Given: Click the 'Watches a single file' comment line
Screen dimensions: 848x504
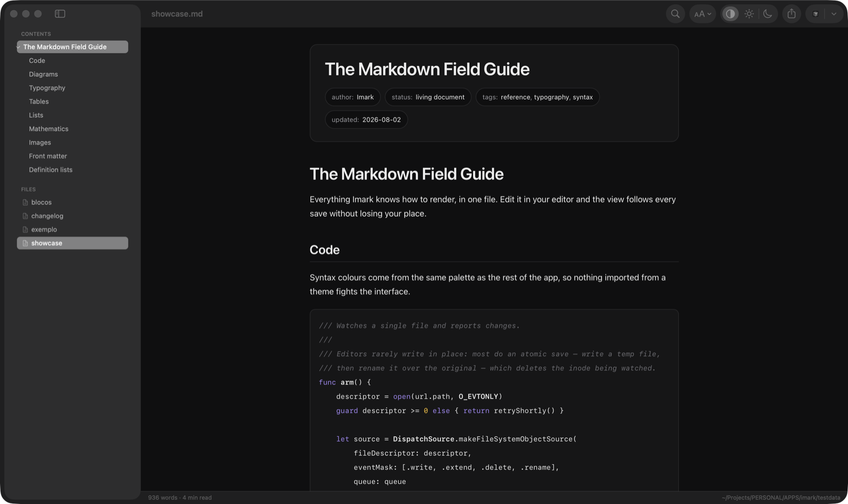Looking at the screenshot, I should click(x=419, y=326).
